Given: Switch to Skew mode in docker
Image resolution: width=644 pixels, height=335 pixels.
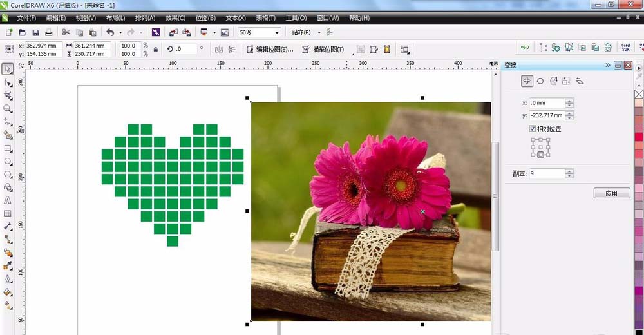Looking at the screenshot, I should 580,81.
